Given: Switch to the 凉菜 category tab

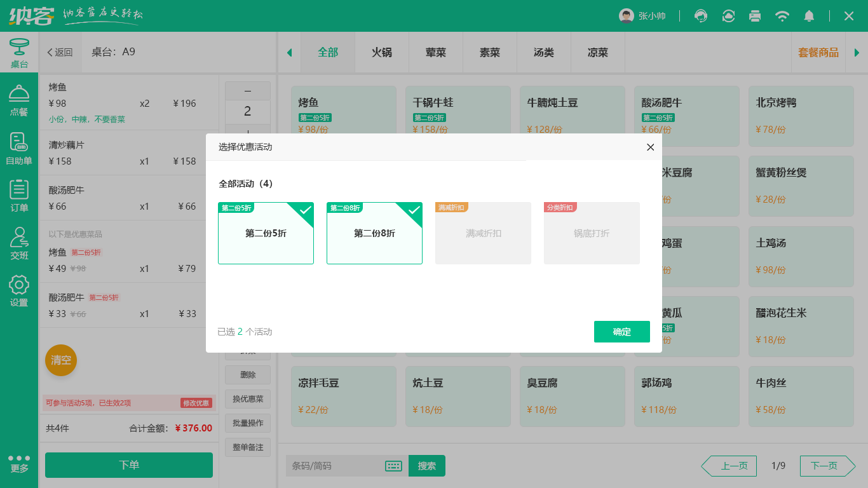Looking at the screenshot, I should coord(597,51).
